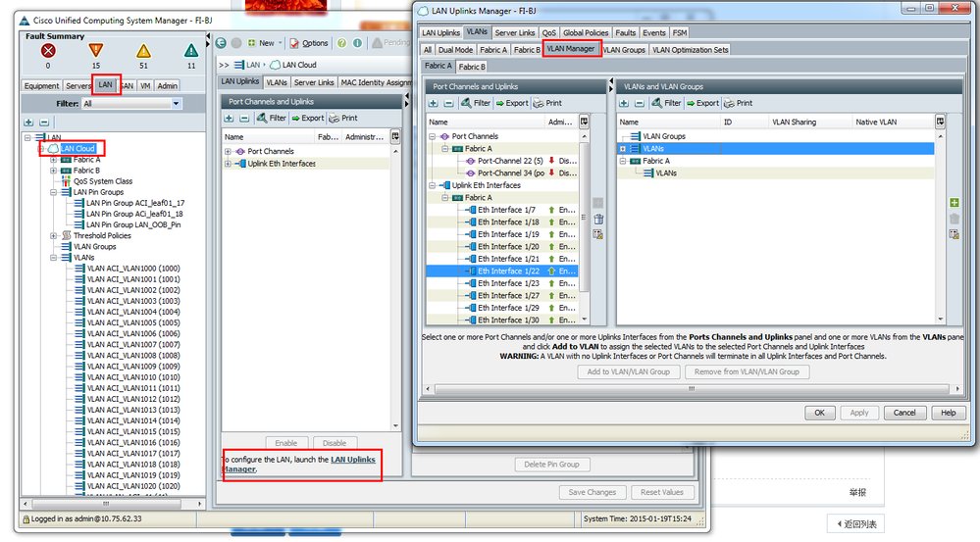Click the column settings icon in VLANs table

[940, 122]
